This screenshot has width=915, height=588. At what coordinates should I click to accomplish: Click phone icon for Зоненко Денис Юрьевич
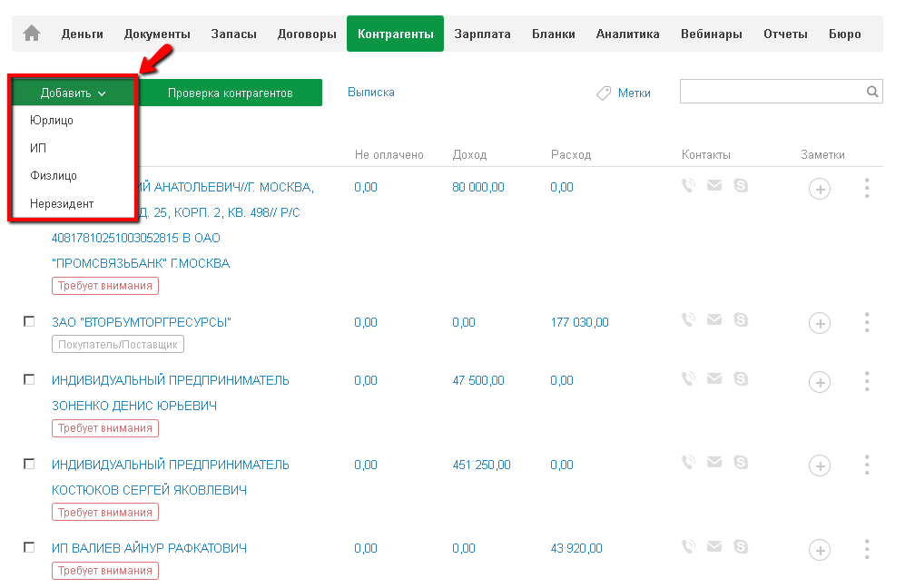click(x=689, y=378)
